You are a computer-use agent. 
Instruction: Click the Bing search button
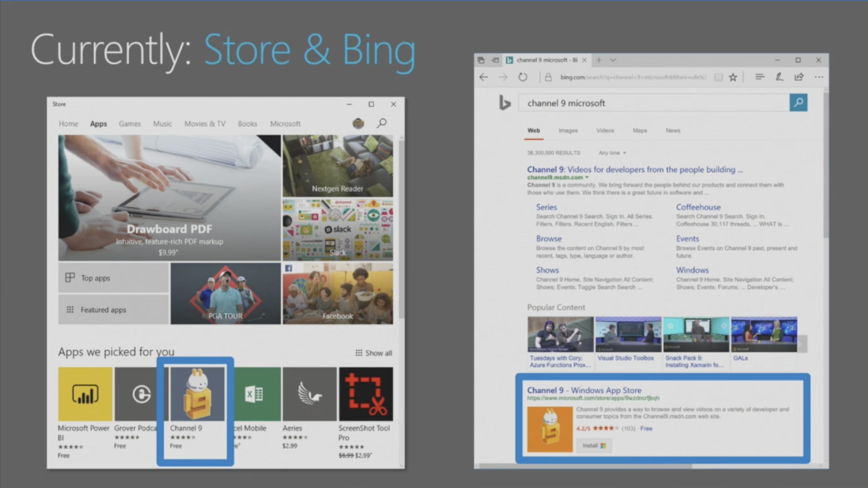click(x=798, y=103)
